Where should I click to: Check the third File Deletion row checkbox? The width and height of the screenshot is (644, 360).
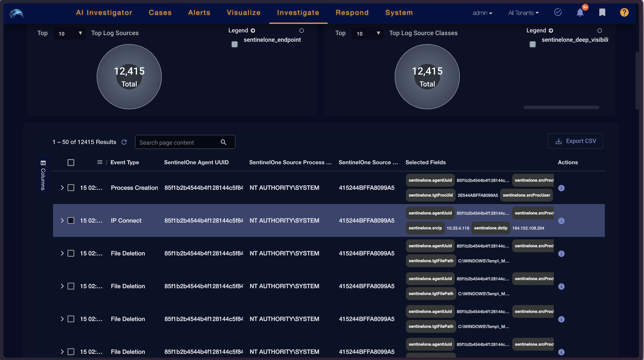click(x=71, y=319)
